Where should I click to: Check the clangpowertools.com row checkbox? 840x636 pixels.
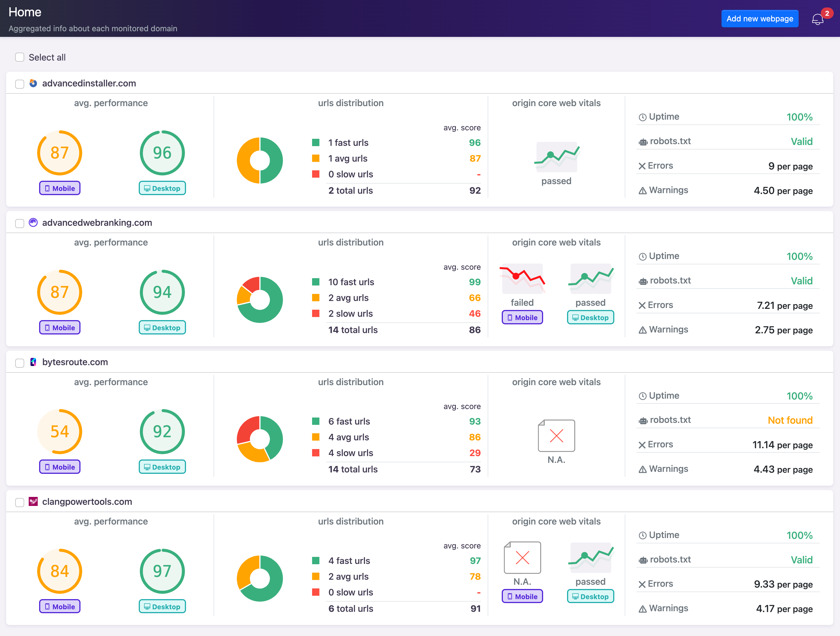point(19,502)
